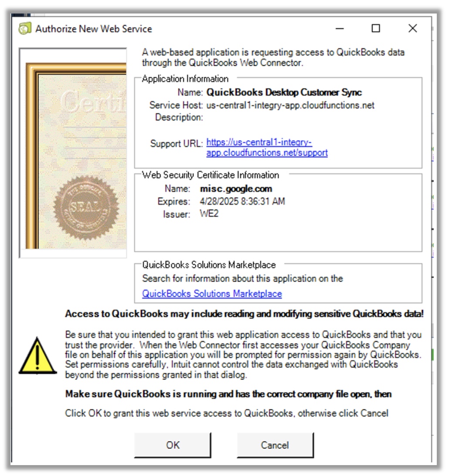Click the certificate seal image

85,207
